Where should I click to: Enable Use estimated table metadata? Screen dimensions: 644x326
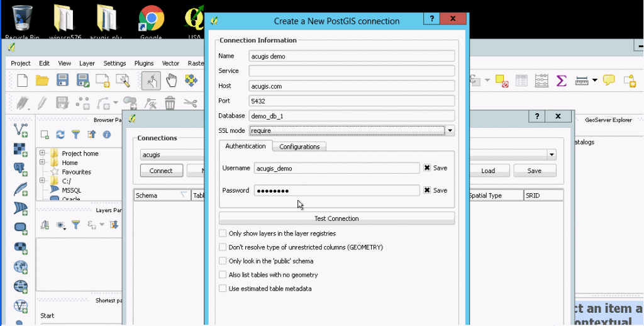tap(223, 289)
